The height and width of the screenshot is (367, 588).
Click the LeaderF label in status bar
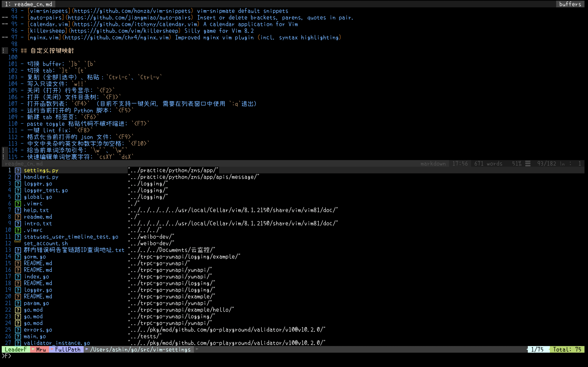point(16,350)
